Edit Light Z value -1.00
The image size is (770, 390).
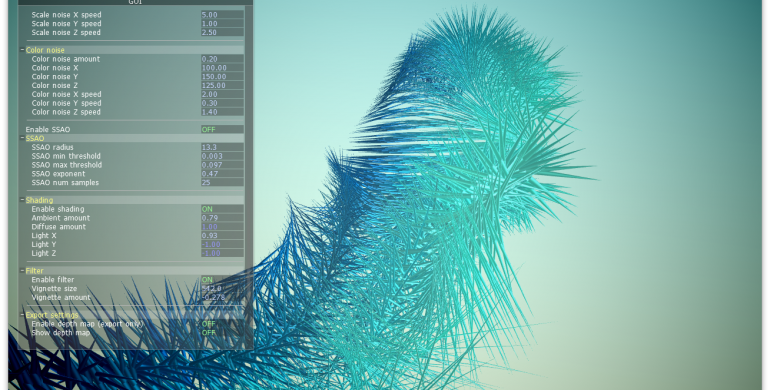pyautogui.click(x=222, y=253)
